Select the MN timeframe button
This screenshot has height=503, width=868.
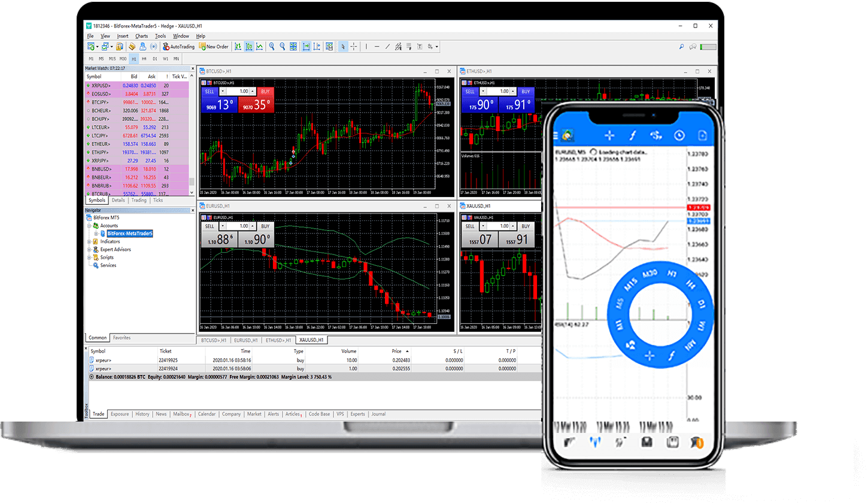pos(176,59)
